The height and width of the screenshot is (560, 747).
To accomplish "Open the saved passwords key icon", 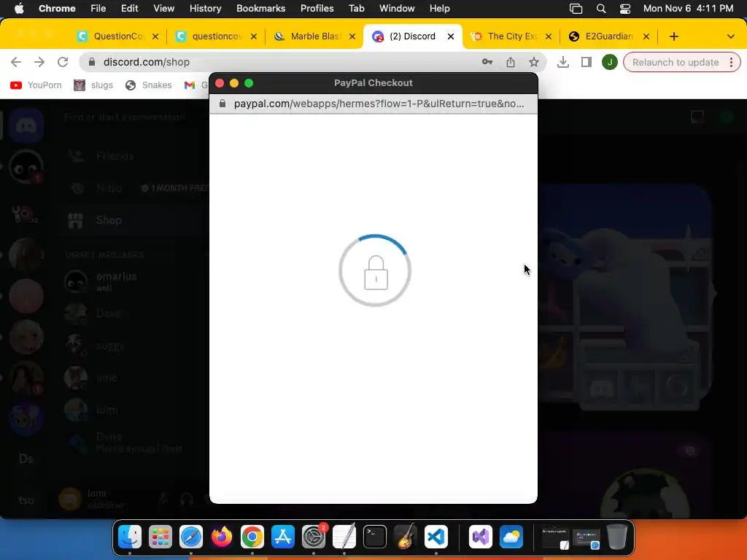I will (x=487, y=62).
